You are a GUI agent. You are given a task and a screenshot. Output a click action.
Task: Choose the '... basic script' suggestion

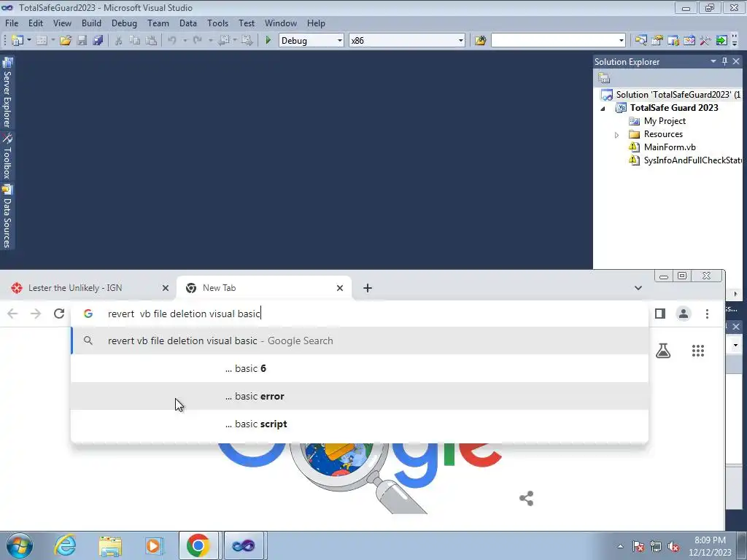pos(360,424)
